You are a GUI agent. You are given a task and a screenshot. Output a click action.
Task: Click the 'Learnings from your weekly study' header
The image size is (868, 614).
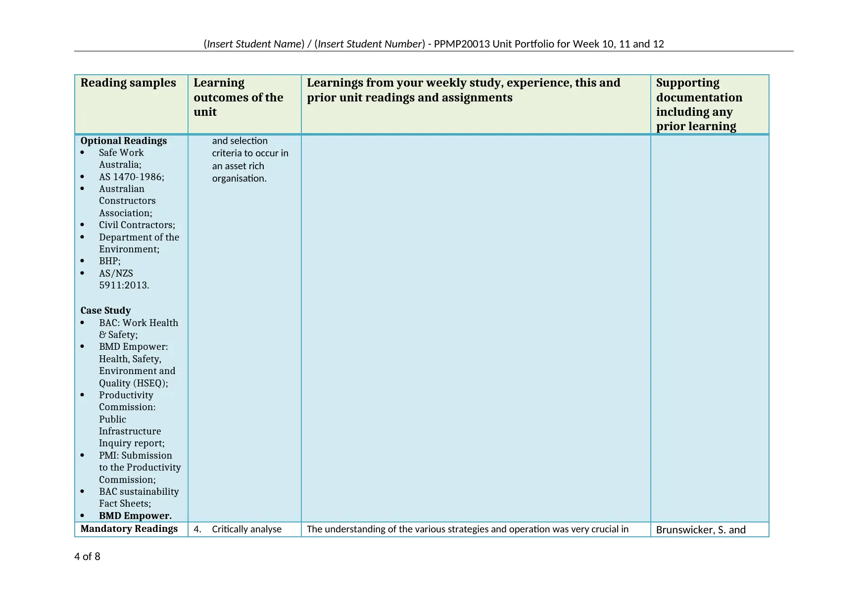tap(464, 90)
